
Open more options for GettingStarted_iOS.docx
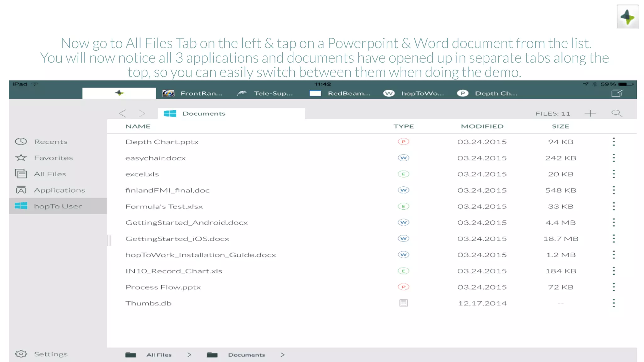613,239
